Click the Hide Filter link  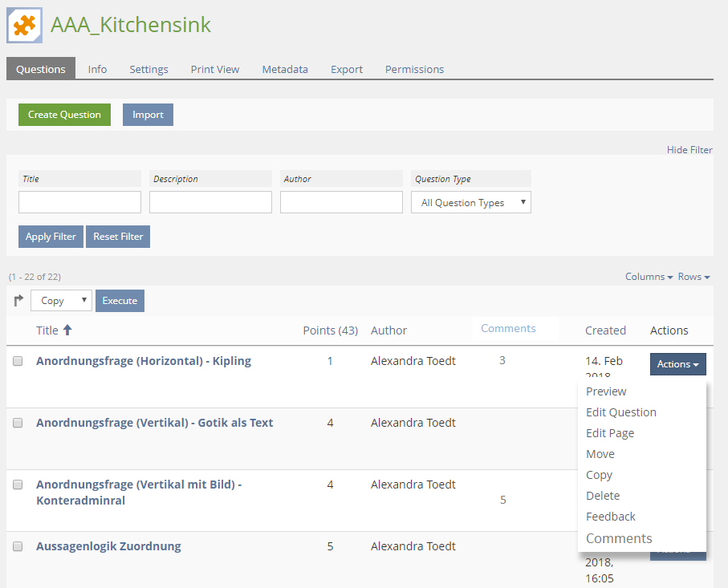[x=689, y=150]
